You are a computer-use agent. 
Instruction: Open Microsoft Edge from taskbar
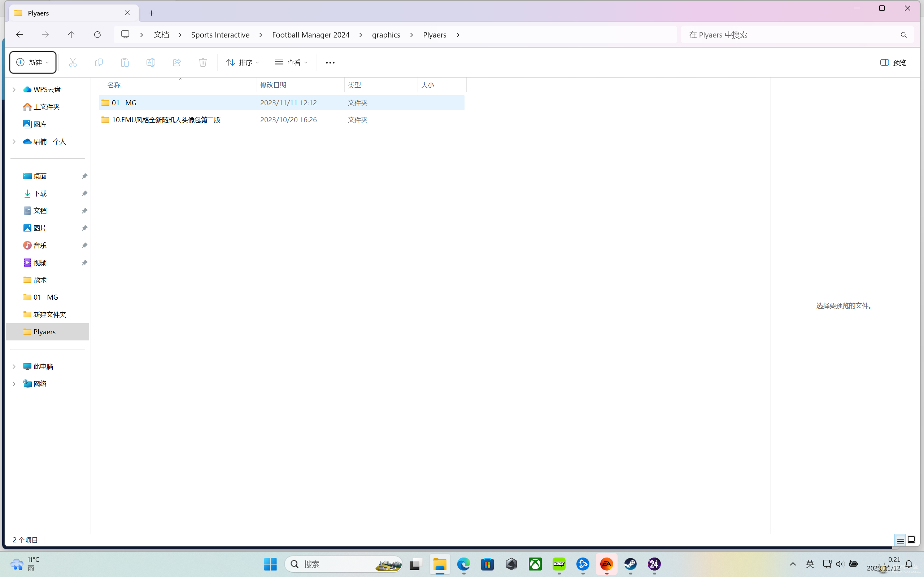pos(463,564)
